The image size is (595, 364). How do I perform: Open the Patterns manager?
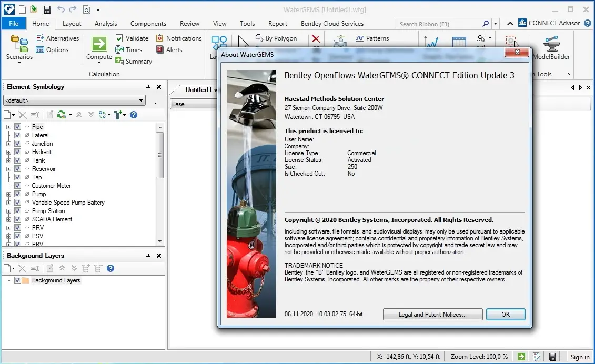pos(372,38)
